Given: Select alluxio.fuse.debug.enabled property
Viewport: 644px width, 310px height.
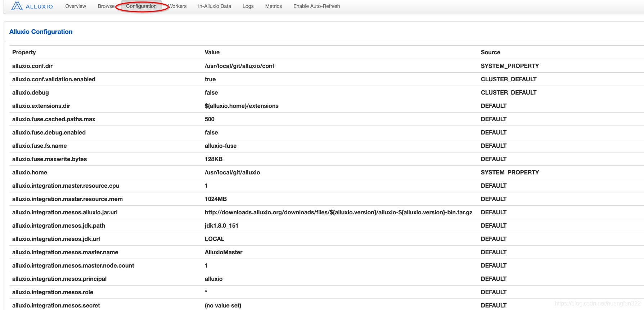Looking at the screenshot, I should pyautogui.click(x=49, y=132).
